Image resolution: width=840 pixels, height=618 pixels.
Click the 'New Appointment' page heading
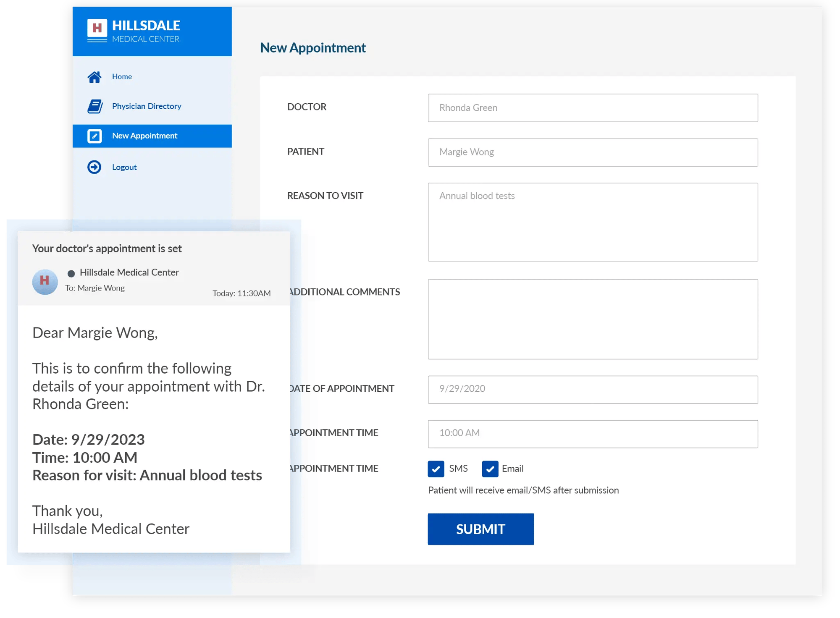[313, 48]
